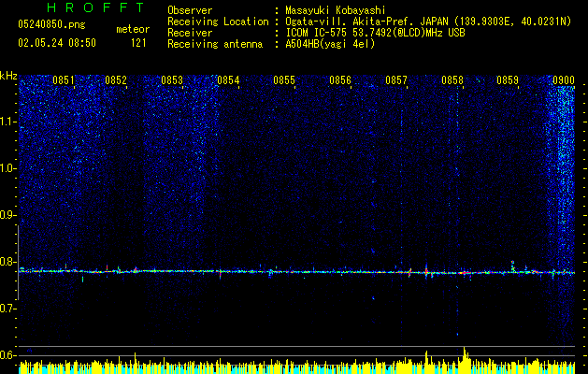Viewport: 588px width, 374px height.
Task: Click the 0855 time marker
Action: (284, 80)
